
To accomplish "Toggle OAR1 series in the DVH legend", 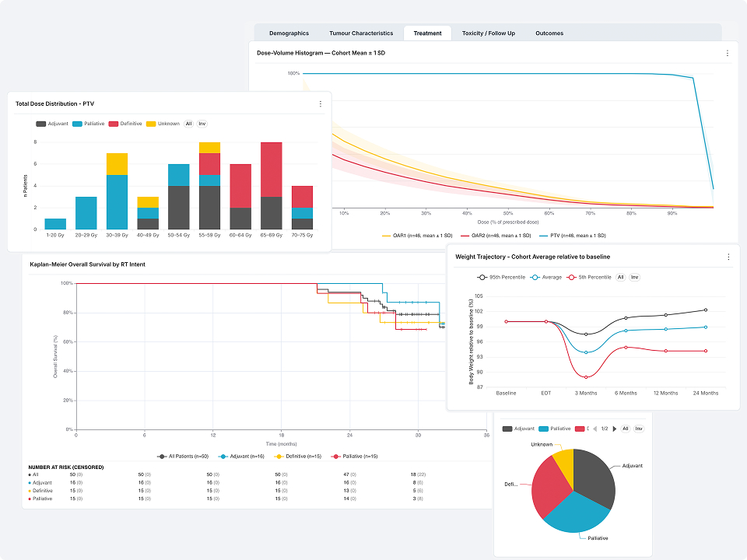I will 417,236.
